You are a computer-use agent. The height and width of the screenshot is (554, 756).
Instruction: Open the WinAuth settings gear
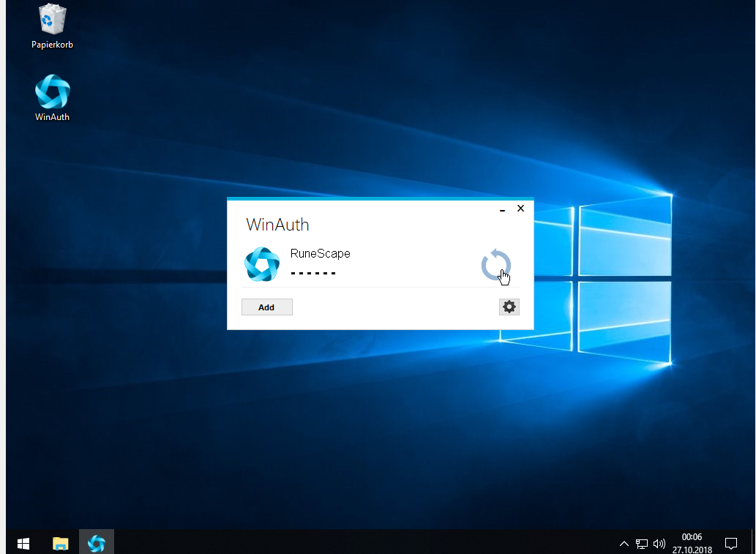point(509,307)
